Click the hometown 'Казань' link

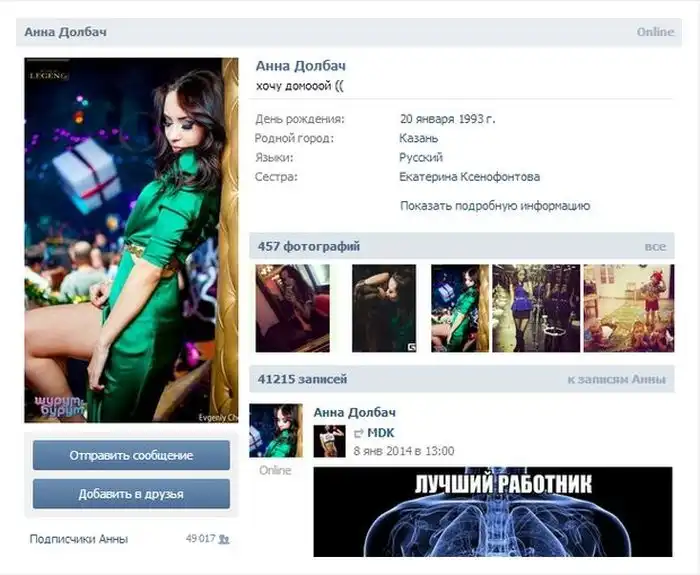pos(418,138)
